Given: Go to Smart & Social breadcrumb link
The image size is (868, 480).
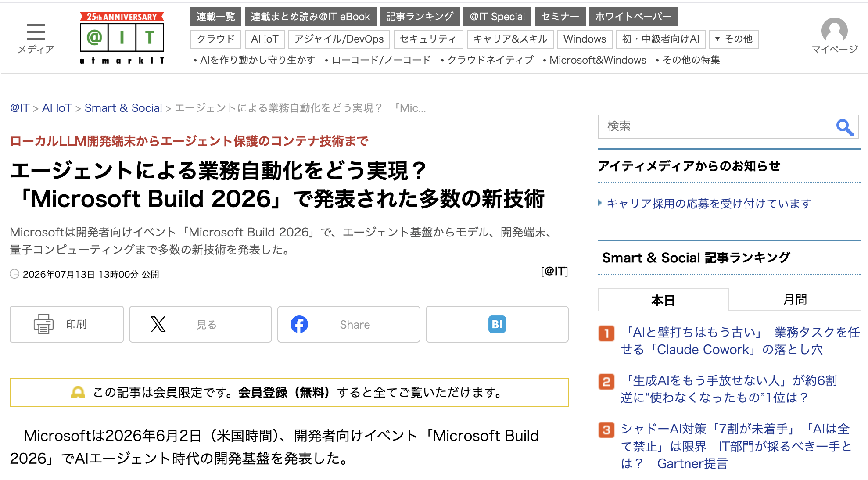Looking at the screenshot, I should tap(123, 108).
